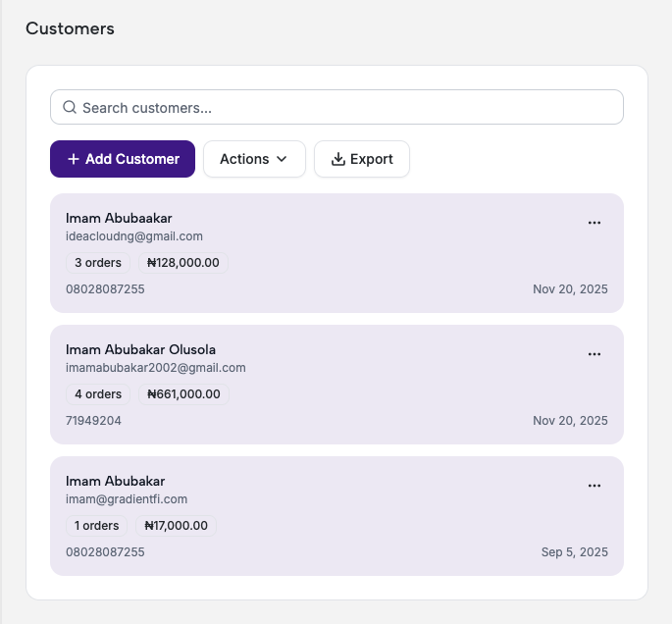The height and width of the screenshot is (624, 672).
Task: Click the plus icon on Add Customer
Action: tap(74, 159)
